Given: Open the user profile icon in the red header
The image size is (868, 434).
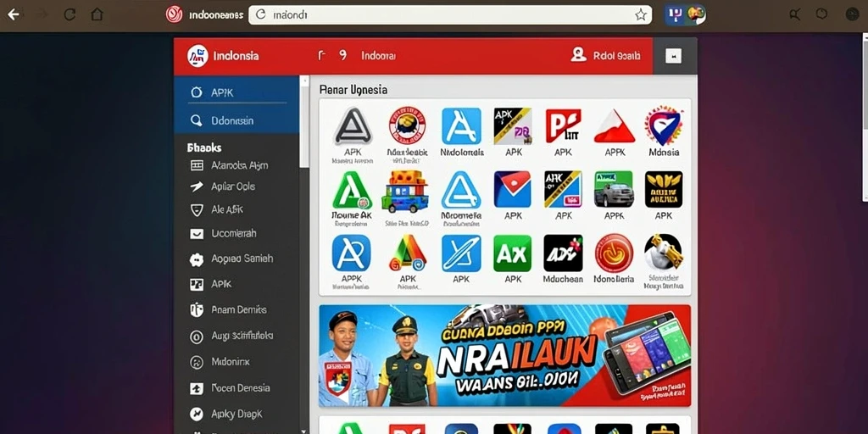Looking at the screenshot, I should (x=578, y=55).
